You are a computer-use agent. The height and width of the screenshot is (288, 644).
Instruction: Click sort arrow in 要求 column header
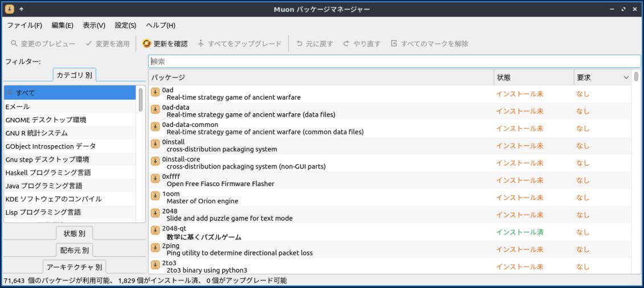pos(626,77)
